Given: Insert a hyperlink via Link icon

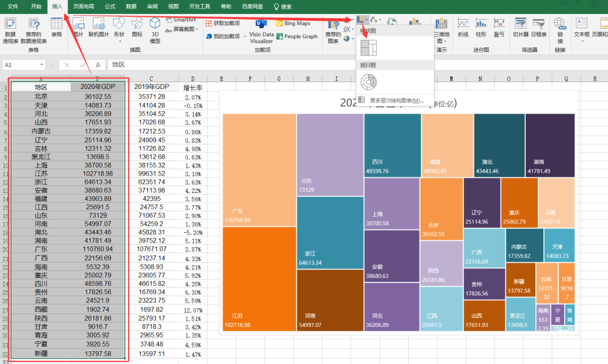Looking at the screenshot, I should click(560, 28).
